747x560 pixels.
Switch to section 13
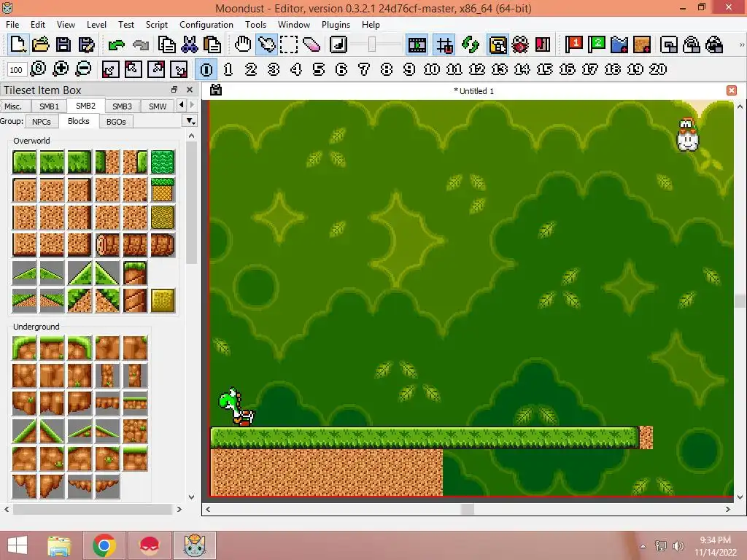click(499, 69)
